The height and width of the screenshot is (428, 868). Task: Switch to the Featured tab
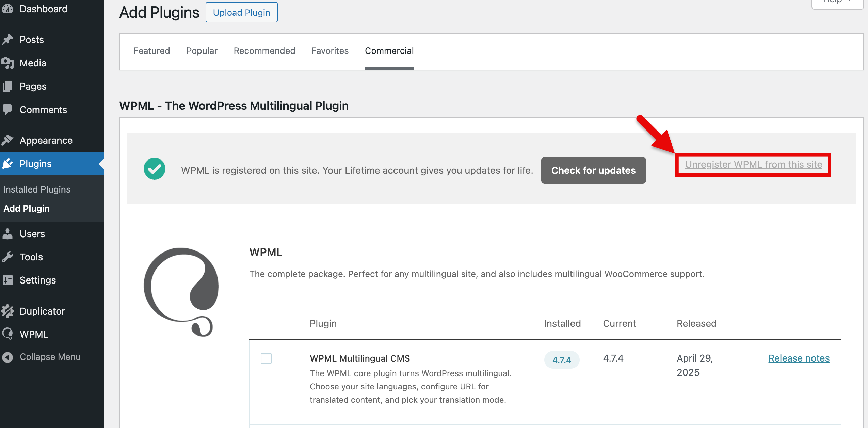pos(151,51)
